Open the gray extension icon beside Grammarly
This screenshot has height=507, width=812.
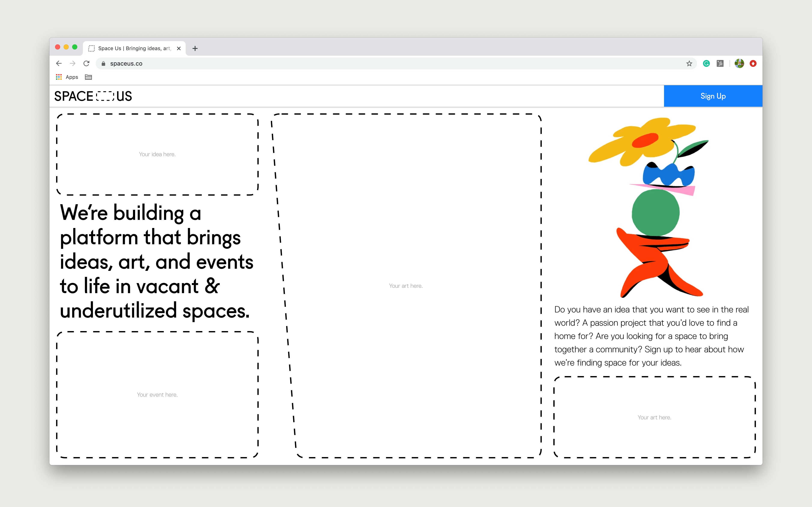point(720,63)
